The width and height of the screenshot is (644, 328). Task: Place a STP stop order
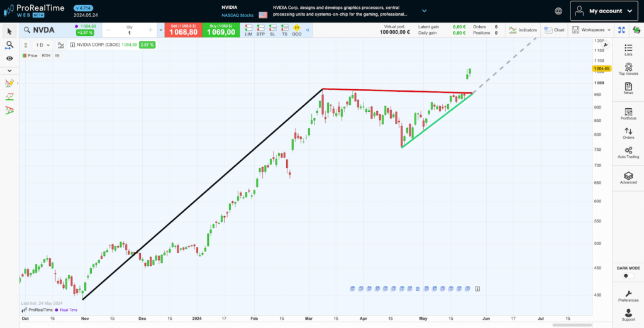(260, 30)
